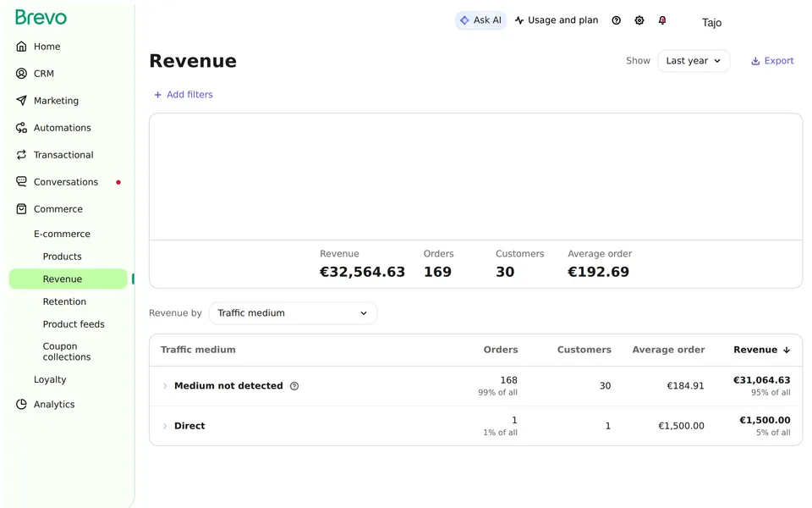Click the Marketing paper plane icon
812x508 pixels.
coord(21,101)
